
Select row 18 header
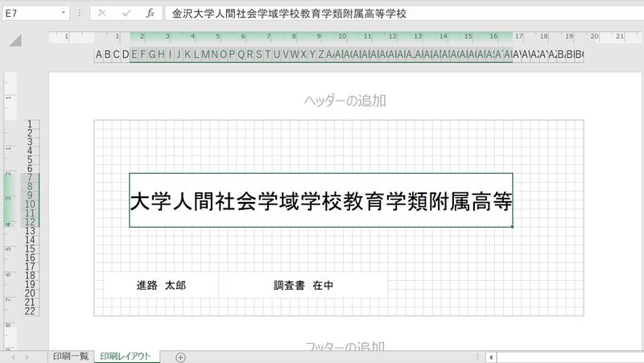coord(30,275)
